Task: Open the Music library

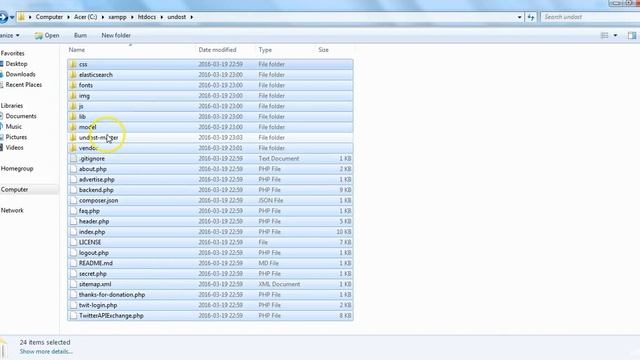Action: click(x=13, y=127)
